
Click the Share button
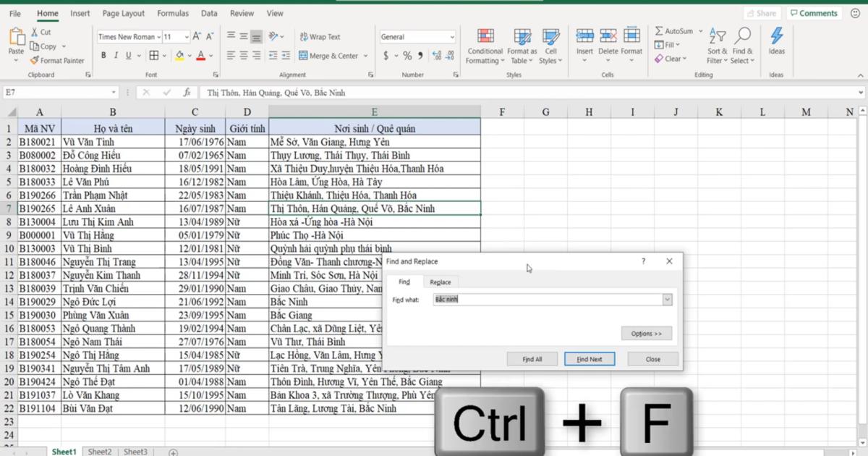761,14
